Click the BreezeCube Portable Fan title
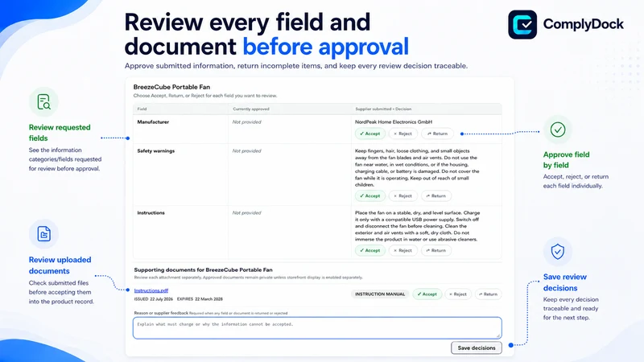This screenshot has width=644, height=362. click(x=171, y=87)
